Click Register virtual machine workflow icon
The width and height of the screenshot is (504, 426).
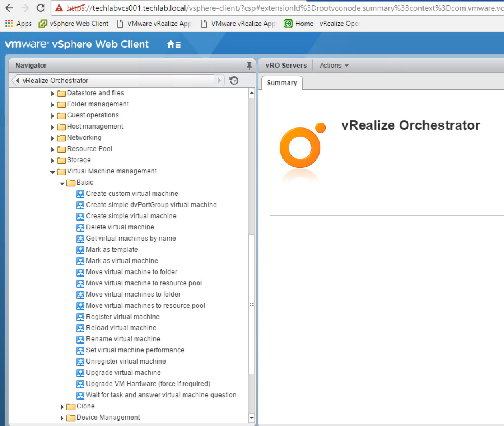point(80,317)
